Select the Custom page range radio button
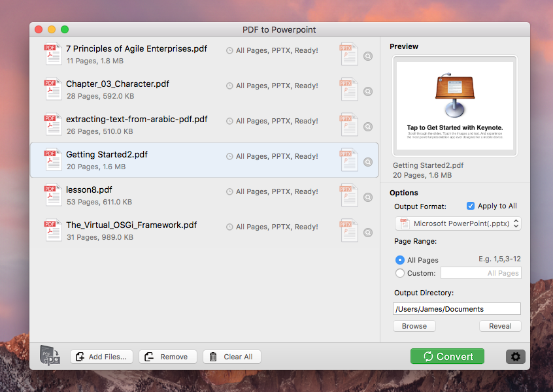 tap(399, 273)
